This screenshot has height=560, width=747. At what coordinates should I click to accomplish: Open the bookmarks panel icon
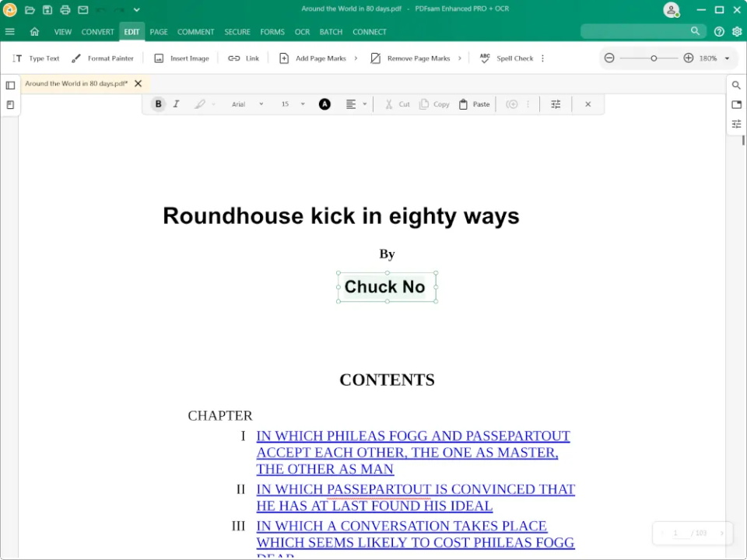(10, 105)
